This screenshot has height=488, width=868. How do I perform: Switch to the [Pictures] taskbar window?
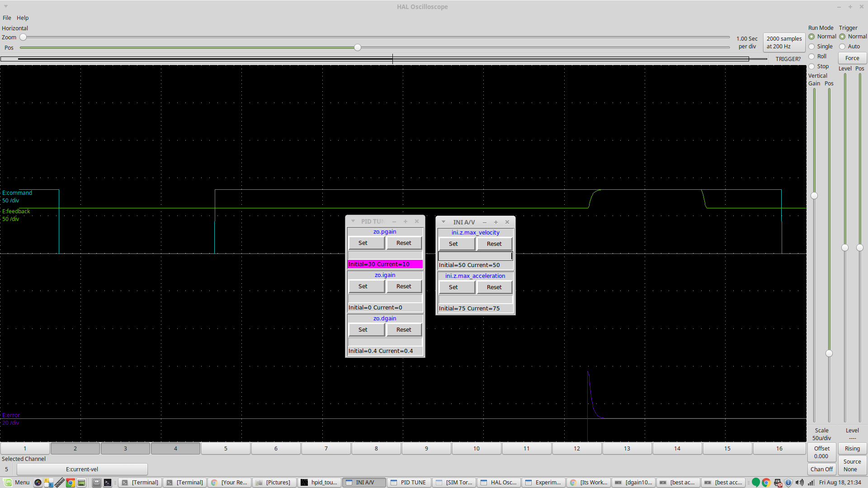(274, 483)
